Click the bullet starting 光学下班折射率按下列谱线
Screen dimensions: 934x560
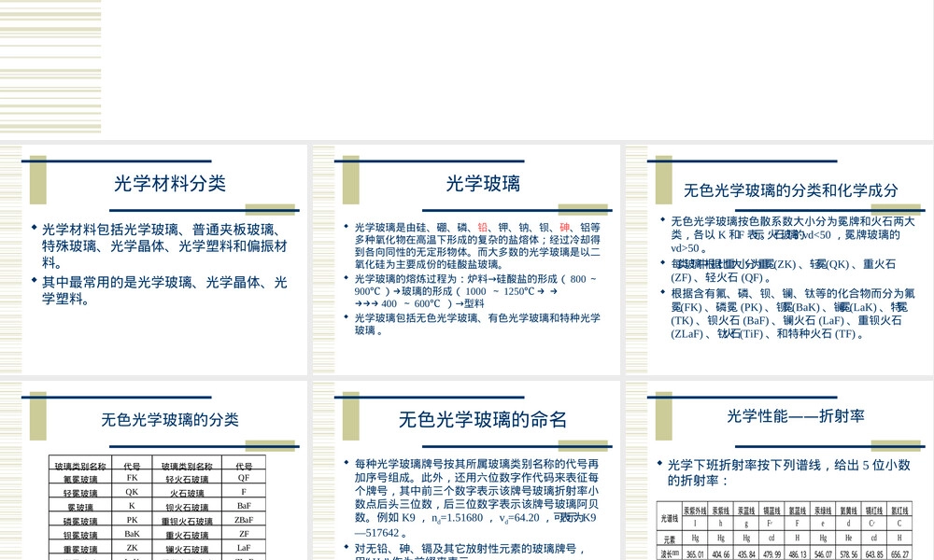(x=788, y=472)
